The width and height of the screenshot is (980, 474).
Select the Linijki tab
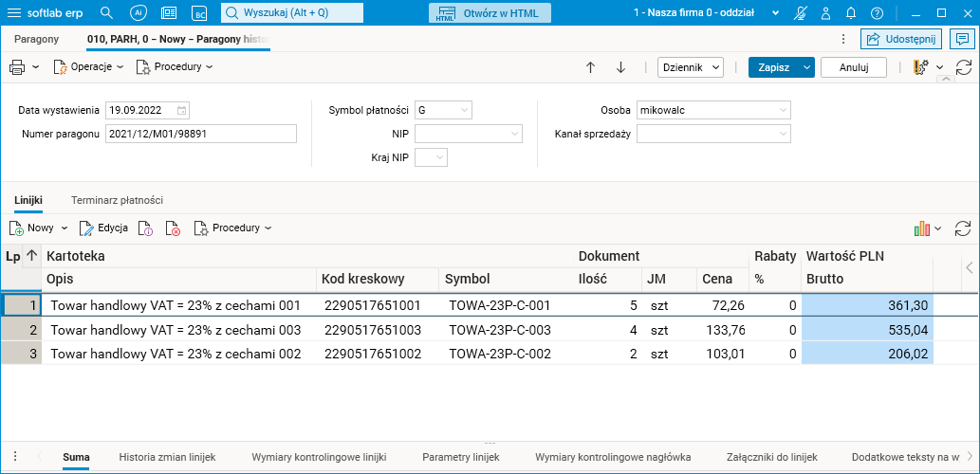28,200
